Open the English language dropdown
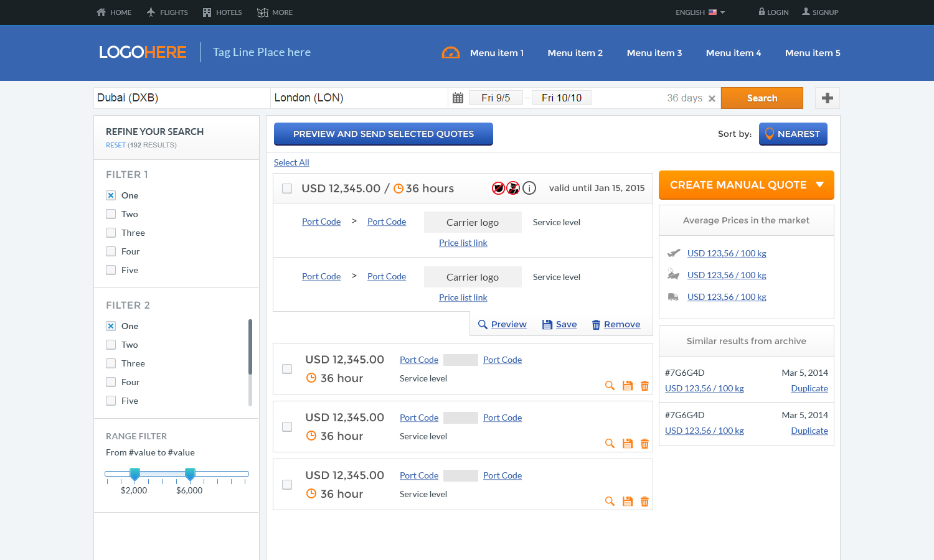 tap(700, 12)
